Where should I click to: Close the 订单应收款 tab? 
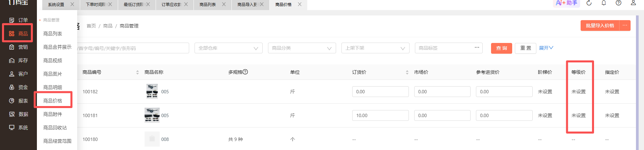[x=186, y=4]
